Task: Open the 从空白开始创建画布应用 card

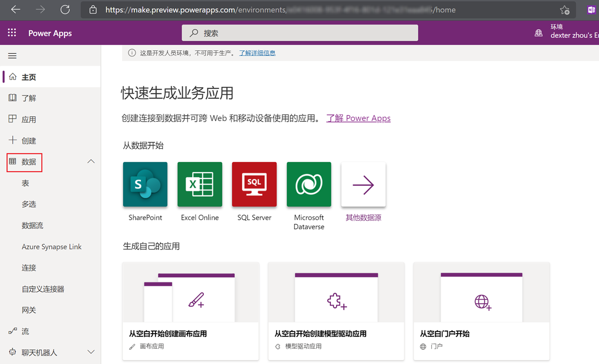Action: pos(190,311)
